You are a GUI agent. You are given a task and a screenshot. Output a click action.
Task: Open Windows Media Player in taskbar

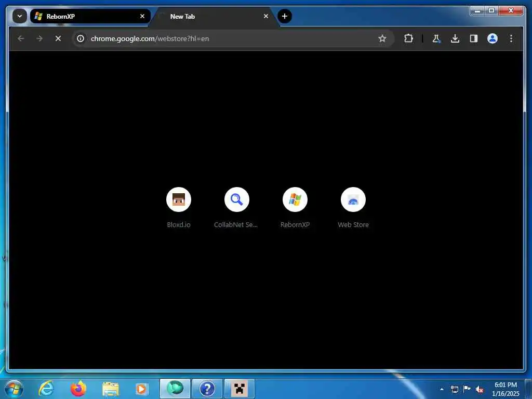141,389
